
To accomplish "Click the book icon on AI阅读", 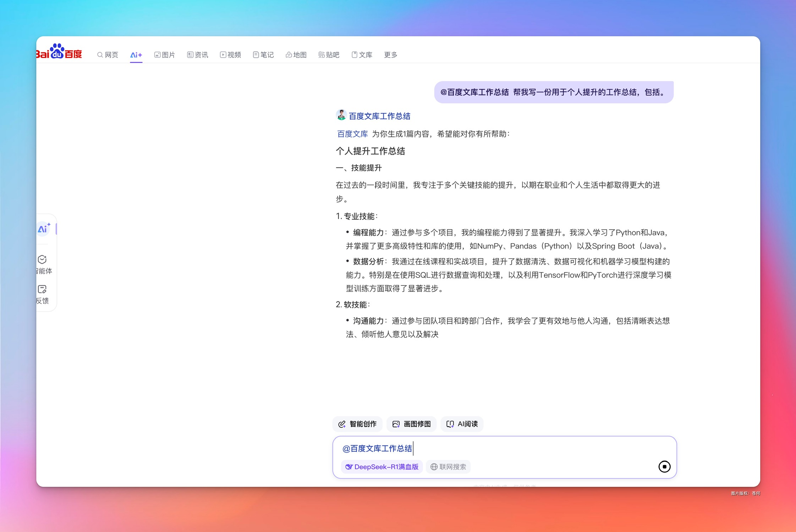I will 450,424.
